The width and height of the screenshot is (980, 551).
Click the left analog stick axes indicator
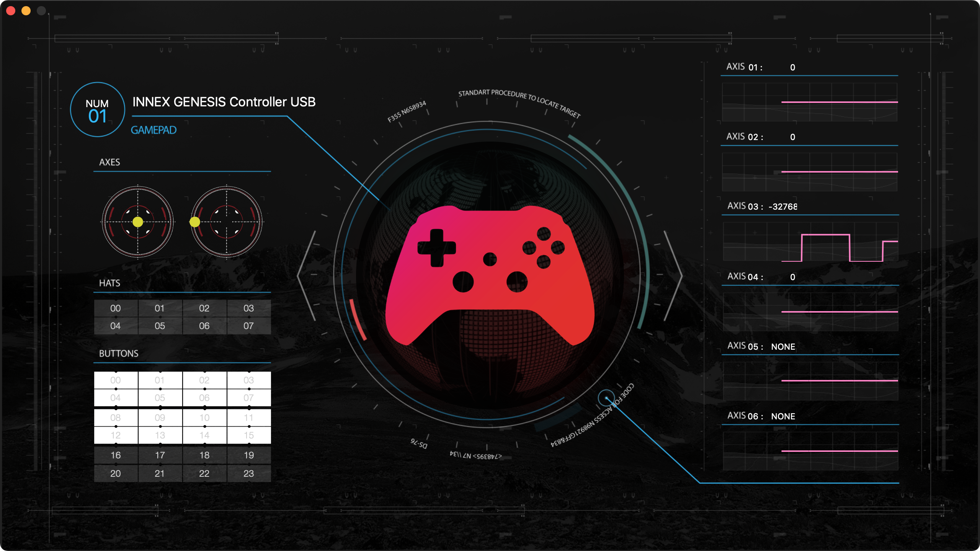138,222
